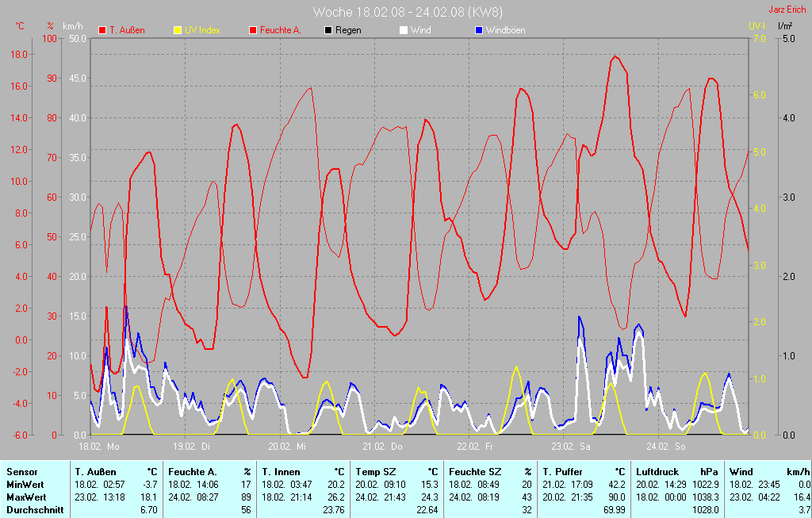Click the 7.0 tick on UV-I axis
Image resolution: width=812 pixels, height=518 pixels.
click(759, 38)
